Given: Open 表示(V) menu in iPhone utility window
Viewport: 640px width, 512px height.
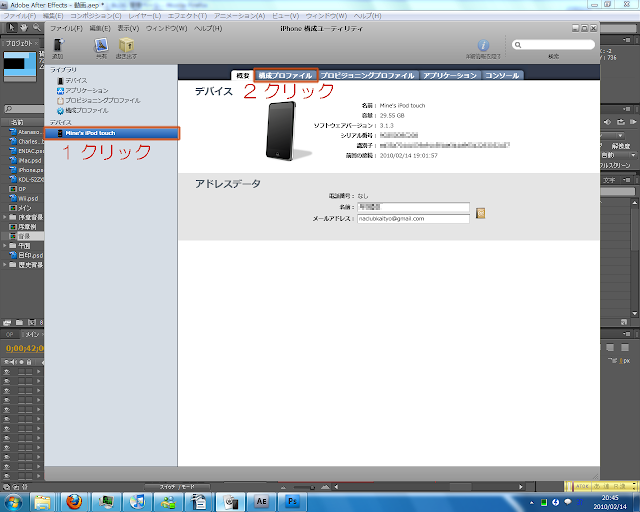Looking at the screenshot, I should pos(128,28).
